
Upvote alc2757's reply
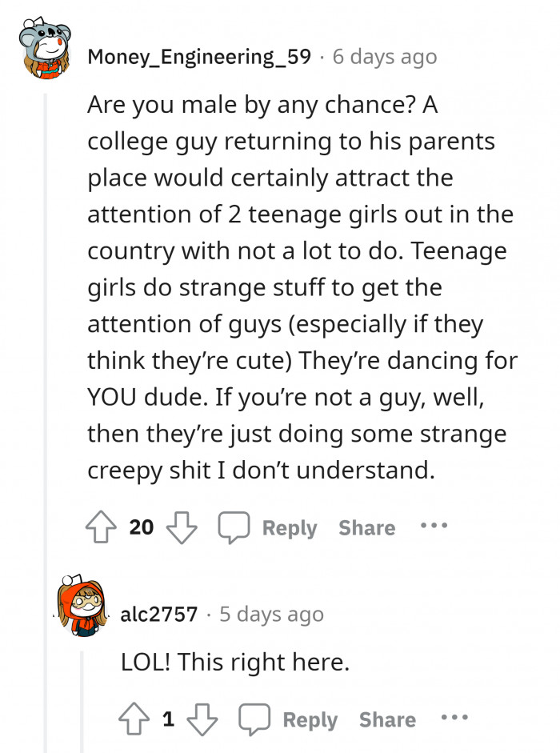click(x=134, y=719)
